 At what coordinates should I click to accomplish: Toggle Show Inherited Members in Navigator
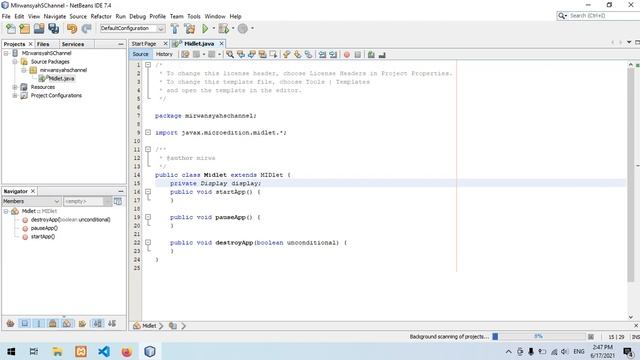tap(11, 324)
